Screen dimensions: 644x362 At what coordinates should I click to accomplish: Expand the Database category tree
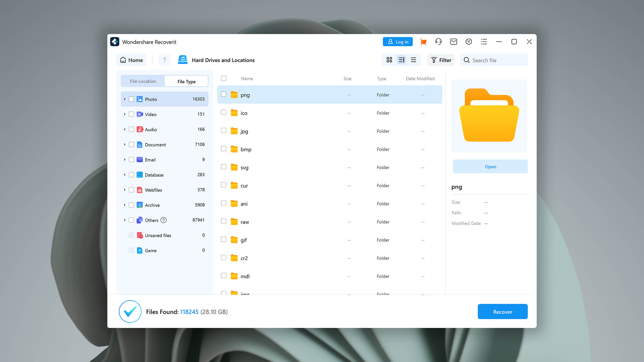[x=125, y=175]
